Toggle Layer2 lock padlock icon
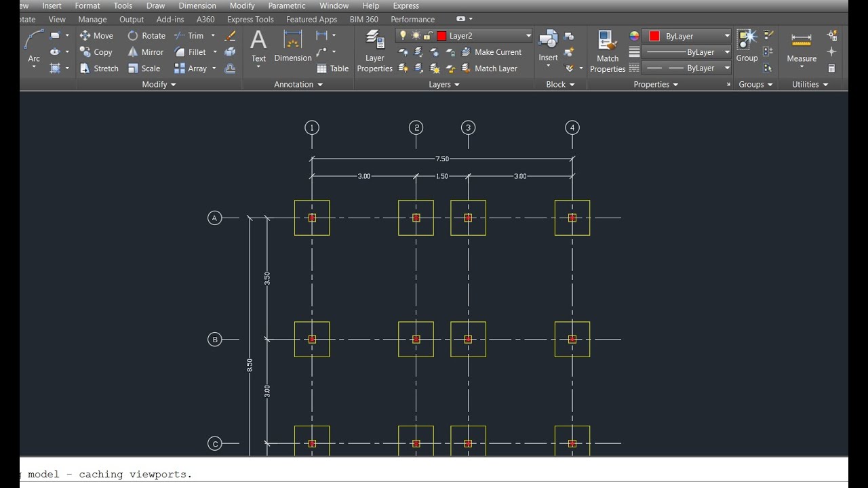Screen dimensions: 868x488 click(428, 35)
